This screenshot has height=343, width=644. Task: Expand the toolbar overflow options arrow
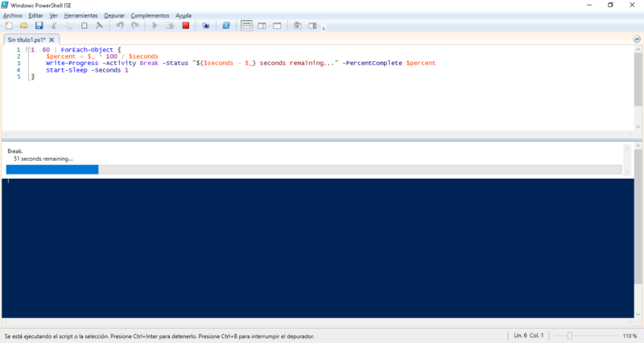(x=324, y=28)
